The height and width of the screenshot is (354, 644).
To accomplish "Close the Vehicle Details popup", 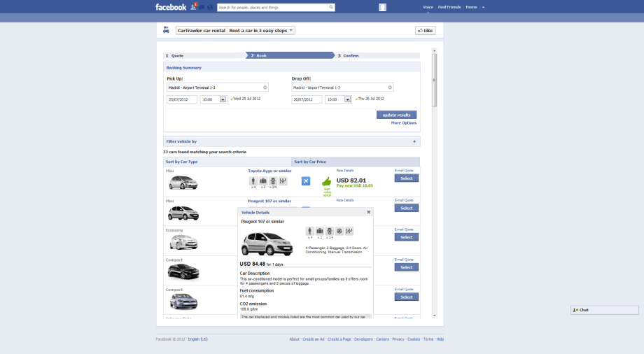I will [368, 212].
